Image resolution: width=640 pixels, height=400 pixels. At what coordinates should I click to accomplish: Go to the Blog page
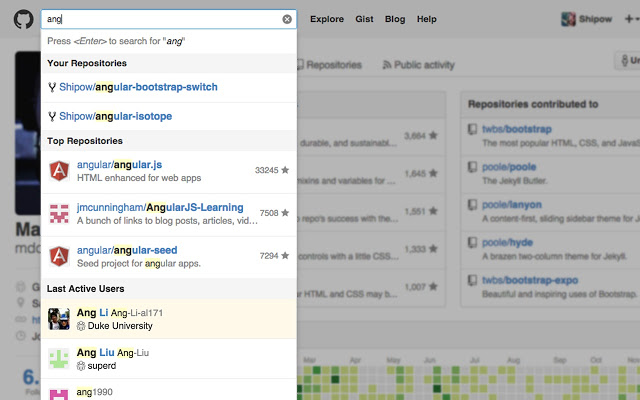[395, 19]
